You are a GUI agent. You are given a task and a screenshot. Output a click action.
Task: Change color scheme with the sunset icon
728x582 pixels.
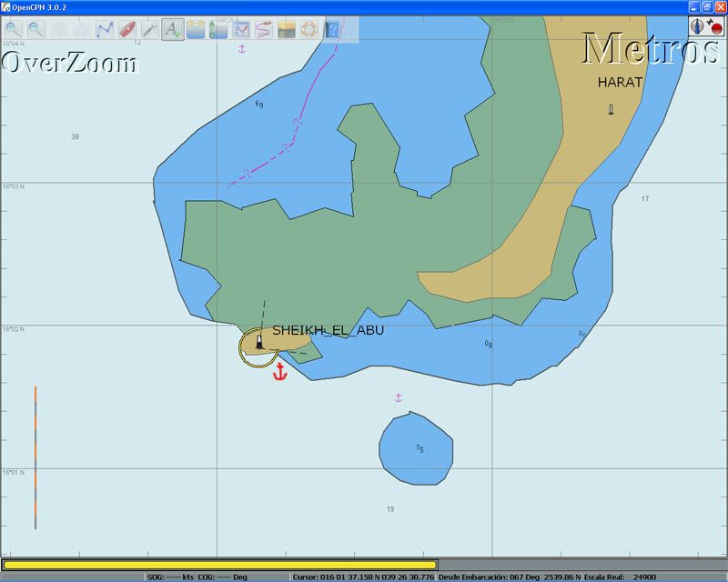point(287,30)
